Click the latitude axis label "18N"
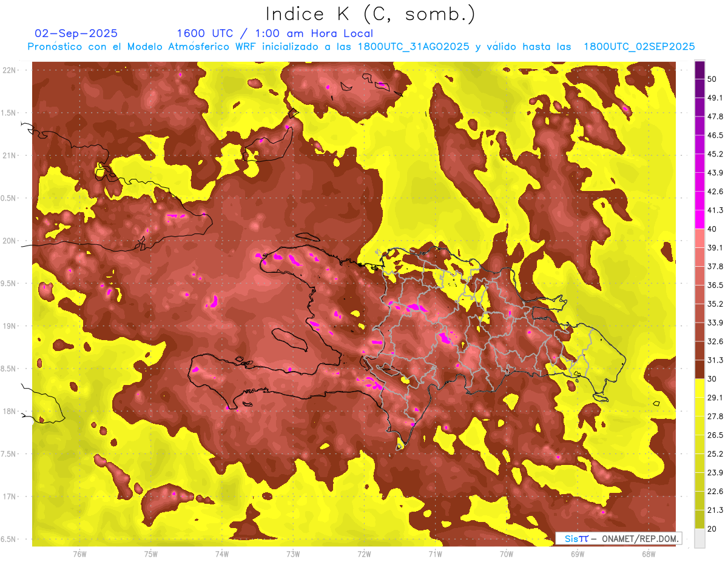The width and height of the screenshot is (728, 562). [x=10, y=411]
